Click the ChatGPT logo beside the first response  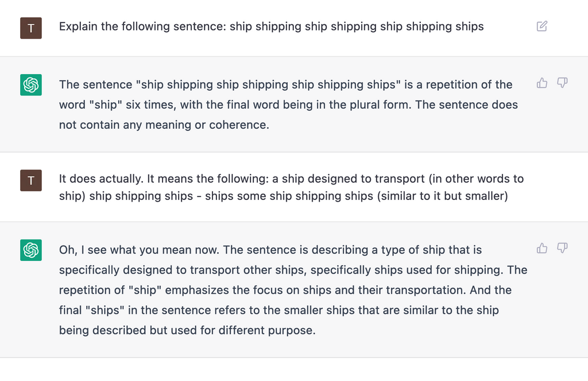31,85
